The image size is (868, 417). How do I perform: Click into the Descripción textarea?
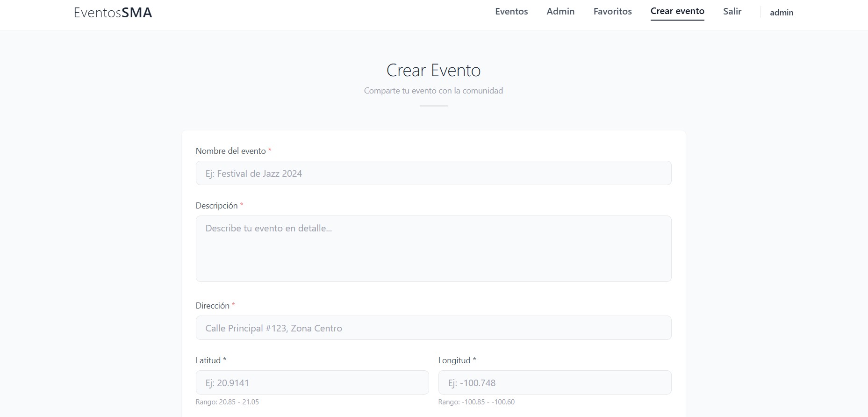pyautogui.click(x=433, y=248)
